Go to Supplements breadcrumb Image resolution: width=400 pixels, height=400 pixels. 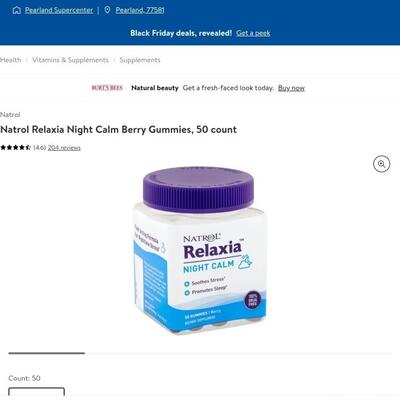(140, 60)
